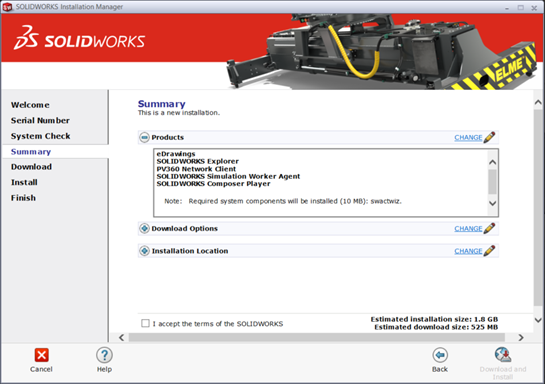Viewport: 545px width, 384px height.
Task: Select the Summary step in sidebar
Action: click(x=31, y=152)
